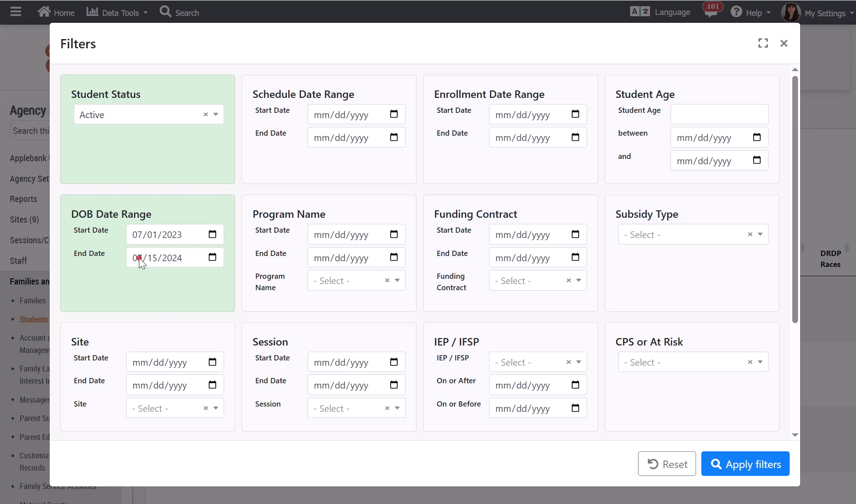Open calendar picker for DOB Start Date

(x=212, y=234)
